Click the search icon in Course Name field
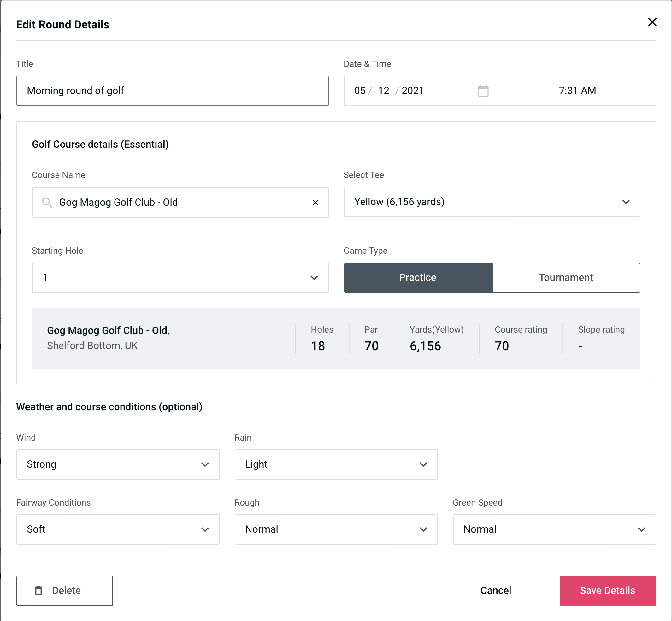Image resolution: width=672 pixels, height=621 pixels. 47,203
